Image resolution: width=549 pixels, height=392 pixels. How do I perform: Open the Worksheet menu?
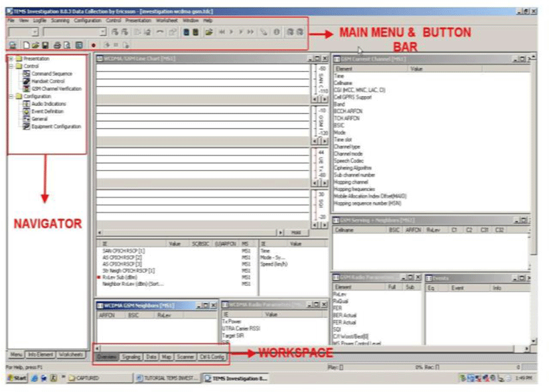tap(167, 21)
